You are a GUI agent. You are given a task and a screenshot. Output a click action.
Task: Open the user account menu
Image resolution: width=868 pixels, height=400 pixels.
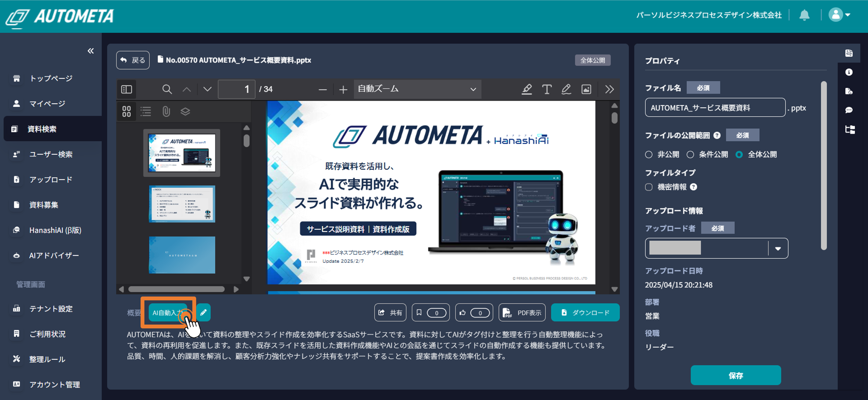(839, 15)
